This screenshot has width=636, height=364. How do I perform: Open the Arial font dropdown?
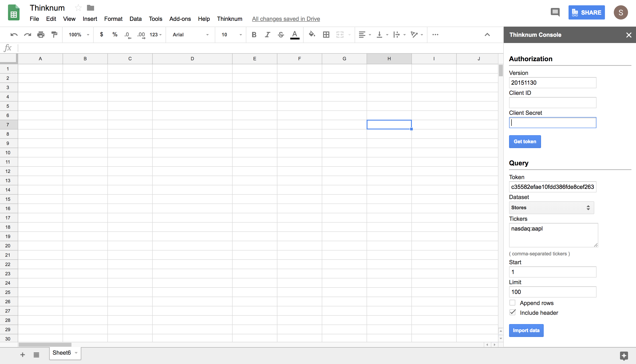click(191, 35)
